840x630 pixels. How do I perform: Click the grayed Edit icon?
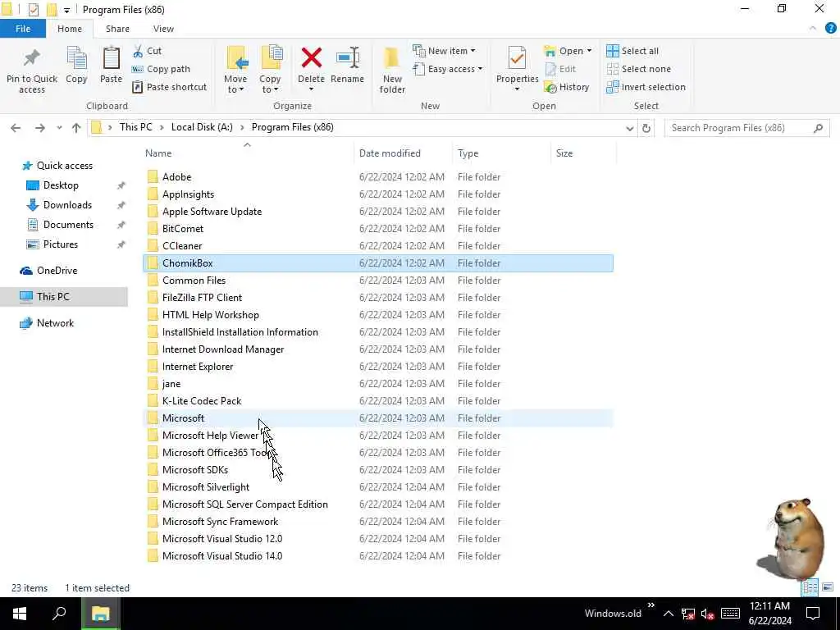pyautogui.click(x=550, y=69)
